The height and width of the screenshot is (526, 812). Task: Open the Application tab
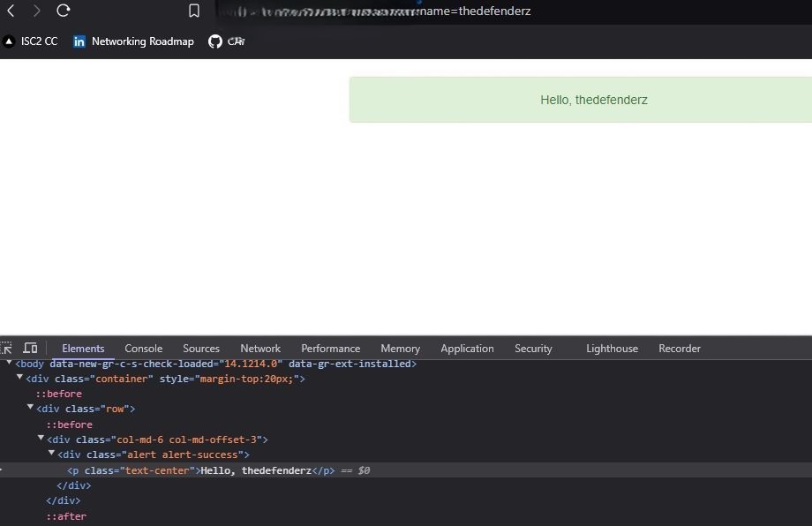tap(467, 349)
